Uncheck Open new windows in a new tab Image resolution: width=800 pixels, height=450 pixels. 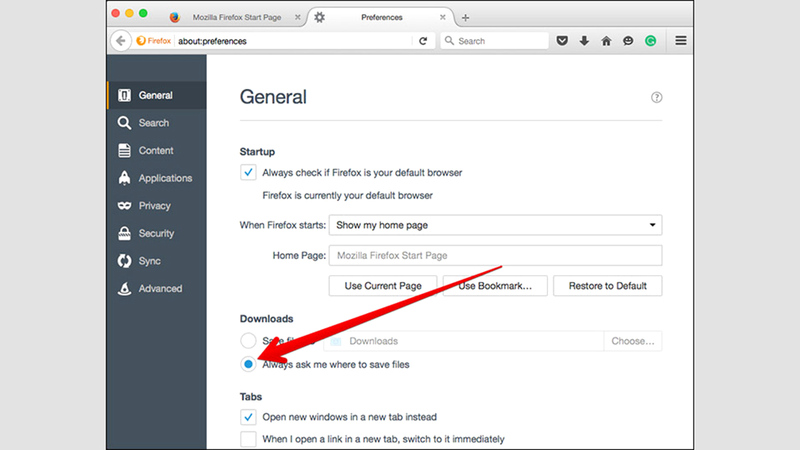248,417
